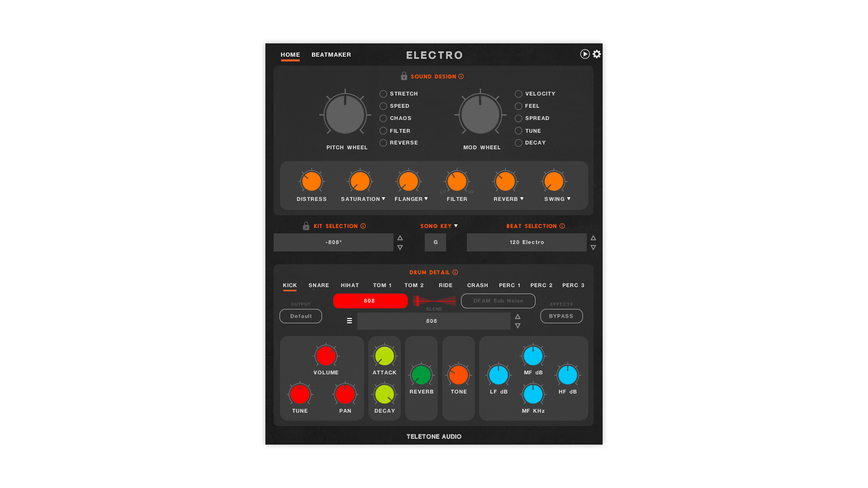Open the sample list hamburger icon
Image resolution: width=868 pixels, height=488 pixels.
click(349, 321)
